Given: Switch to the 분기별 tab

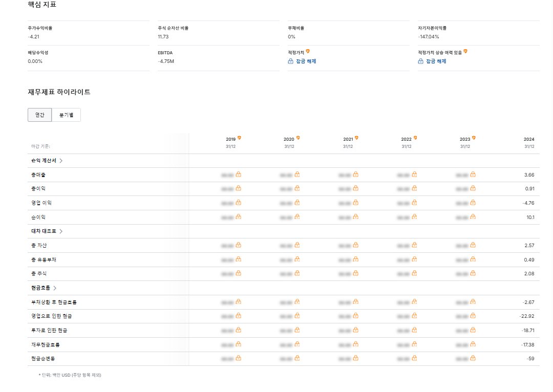Looking at the screenshot, I should coord(66,115).
